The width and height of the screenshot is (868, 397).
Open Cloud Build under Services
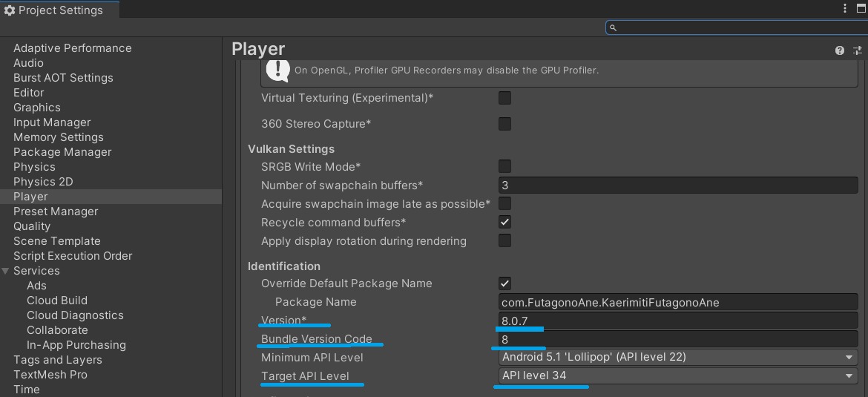coord(57,301)
